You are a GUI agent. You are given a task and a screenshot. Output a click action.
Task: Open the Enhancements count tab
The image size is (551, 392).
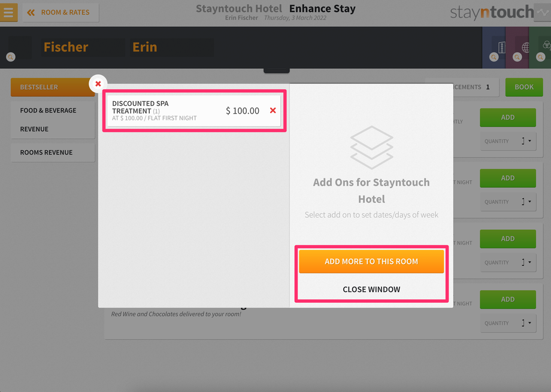click(x=476, y=87)
